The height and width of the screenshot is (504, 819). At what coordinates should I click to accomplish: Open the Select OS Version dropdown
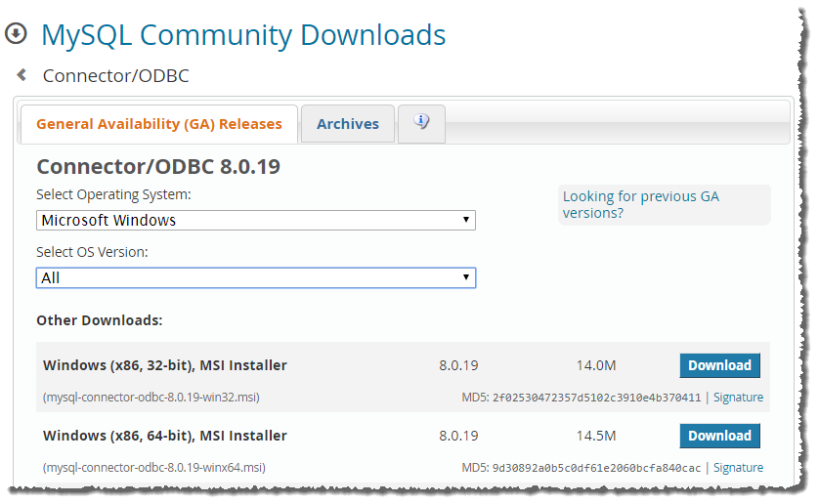pyautogui.click(x=256, y=277)
